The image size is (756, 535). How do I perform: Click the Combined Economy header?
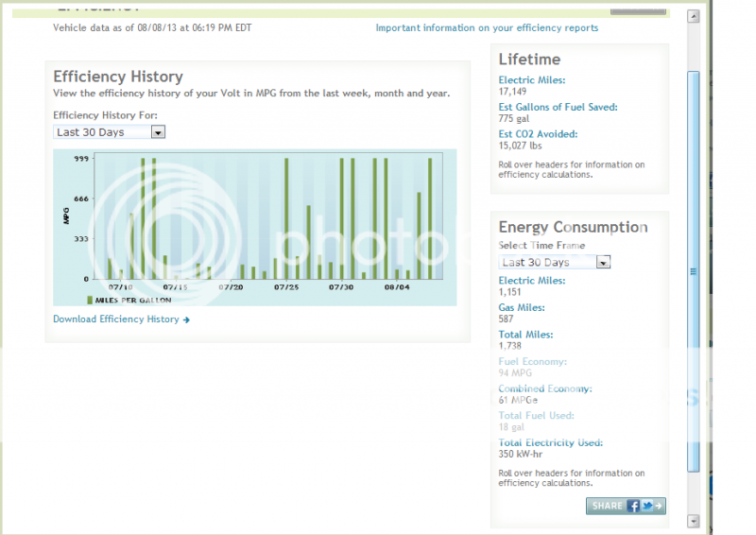click(545, 388)
